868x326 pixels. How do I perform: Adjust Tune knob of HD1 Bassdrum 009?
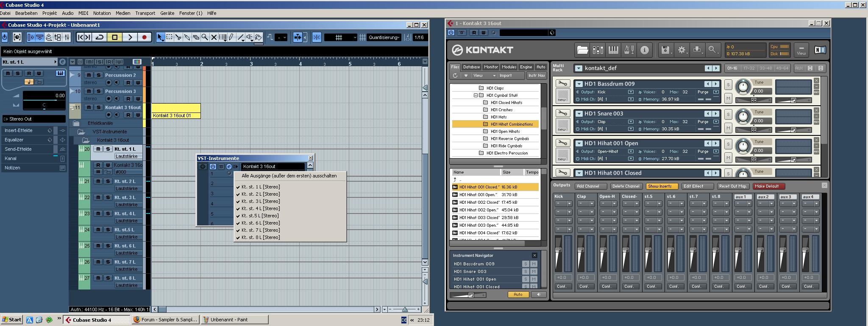(x=743, y=87)
